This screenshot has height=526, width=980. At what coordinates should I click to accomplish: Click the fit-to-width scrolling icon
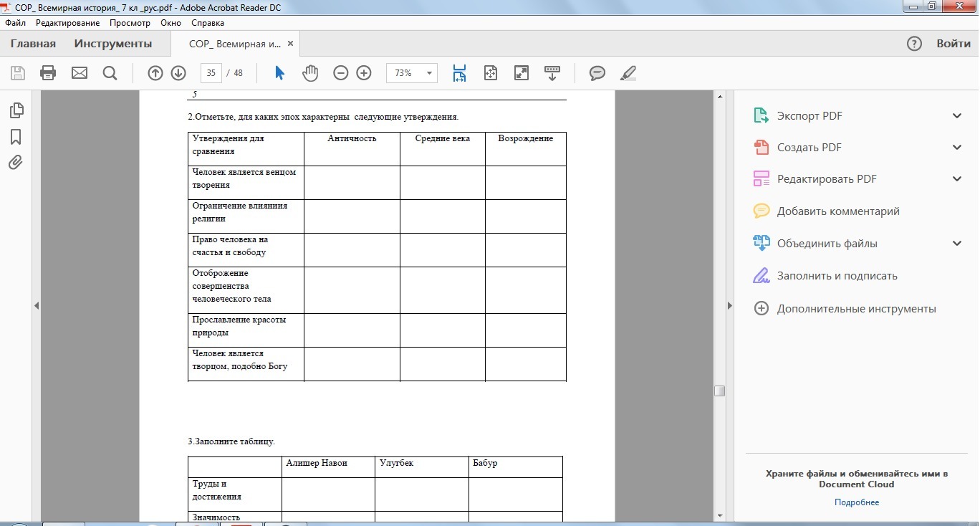pos(459,73)
